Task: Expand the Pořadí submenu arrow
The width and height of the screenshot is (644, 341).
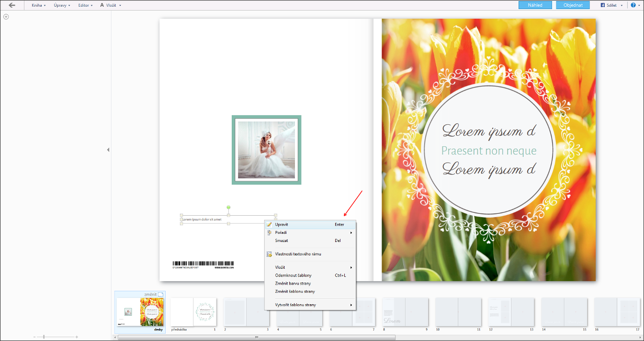Action: tap(351, 233)
